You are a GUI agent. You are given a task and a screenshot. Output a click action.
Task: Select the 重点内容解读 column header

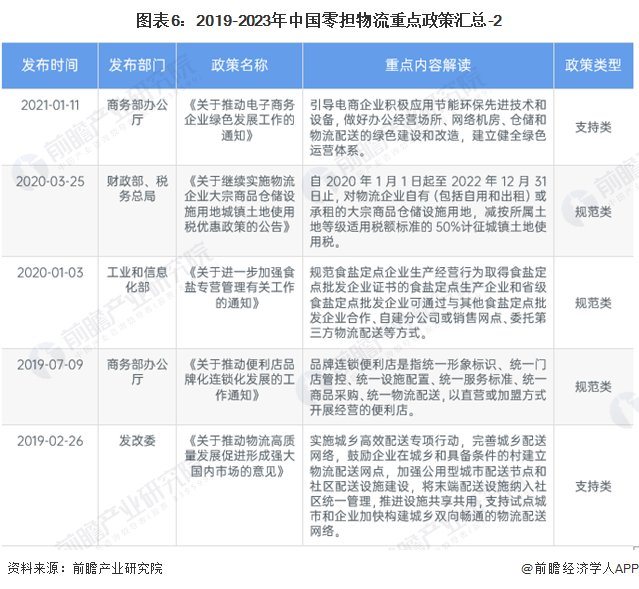coord(428,65)
